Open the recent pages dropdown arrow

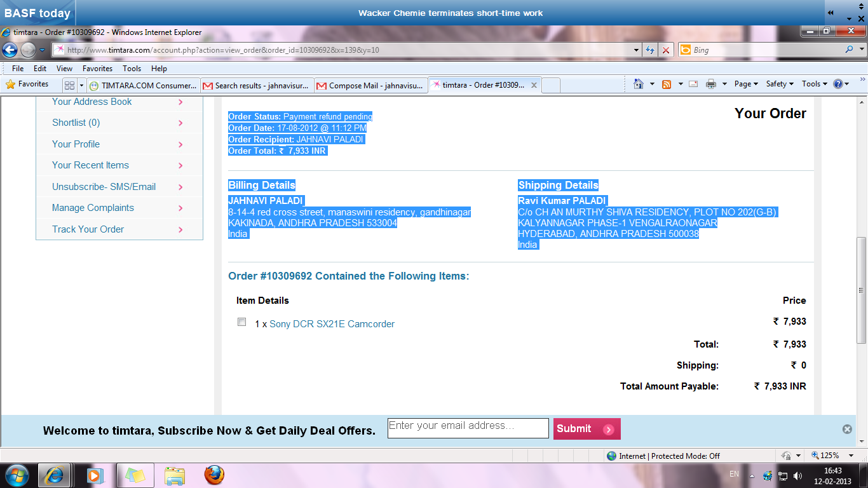coord(42,50)
